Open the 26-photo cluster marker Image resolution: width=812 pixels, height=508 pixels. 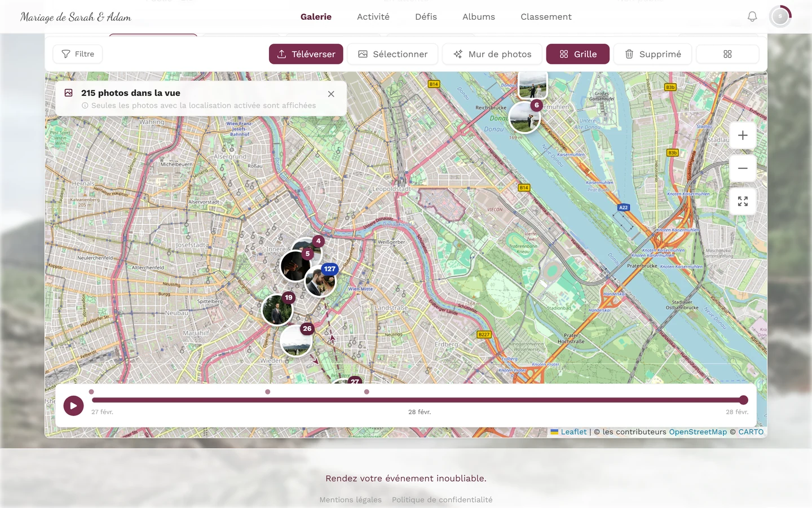coord(296,340)
